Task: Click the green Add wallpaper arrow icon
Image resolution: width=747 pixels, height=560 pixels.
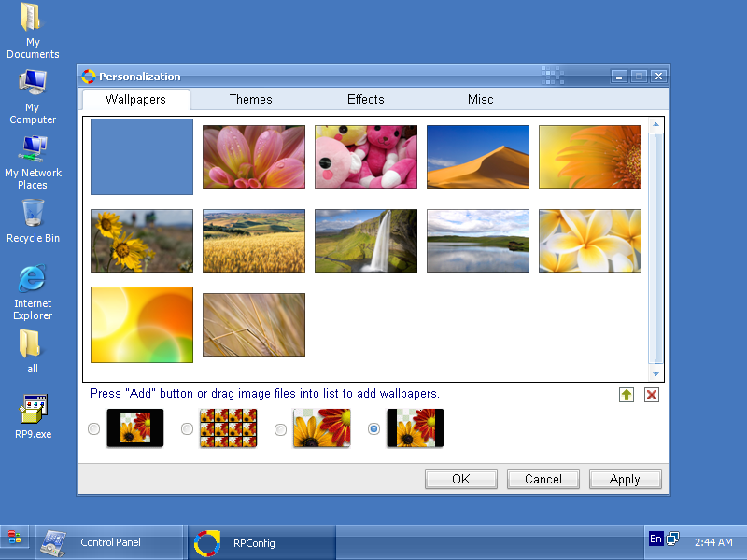Action: (x=627, y=395)
